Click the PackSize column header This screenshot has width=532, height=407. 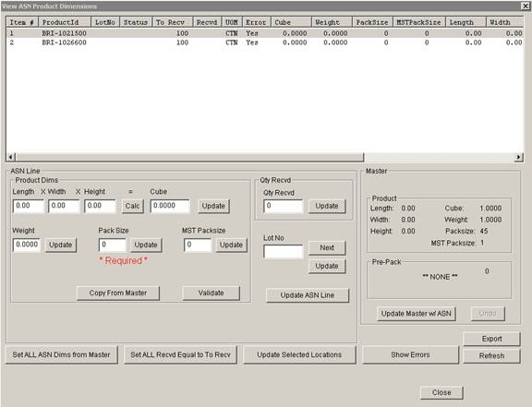(372, 22)
